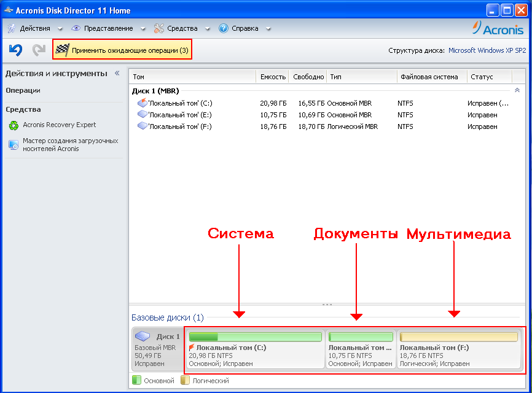Open the Средства menu
Viewport: 532px width, 393px height.
pos(182,28)
